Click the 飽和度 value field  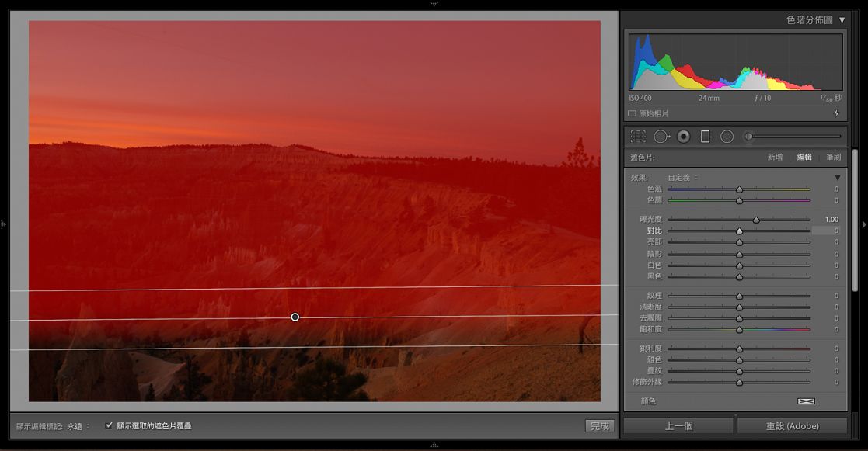coord(836,329)
